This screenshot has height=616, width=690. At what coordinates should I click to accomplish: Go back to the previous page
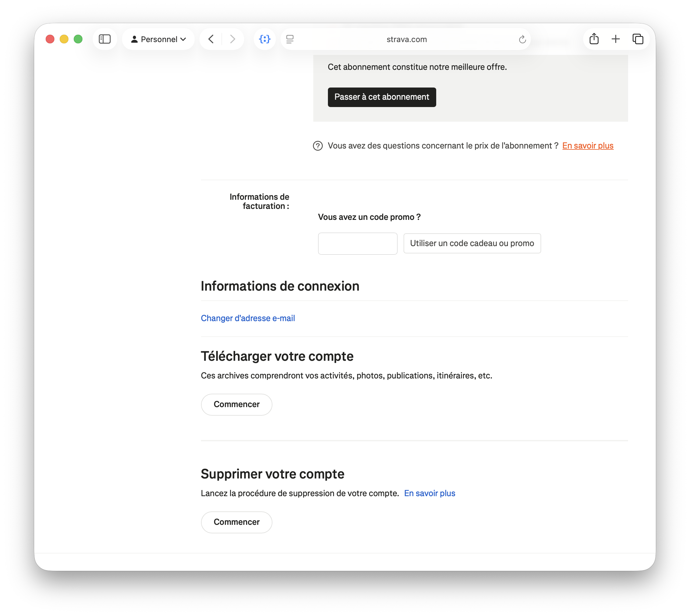point(211,39)
